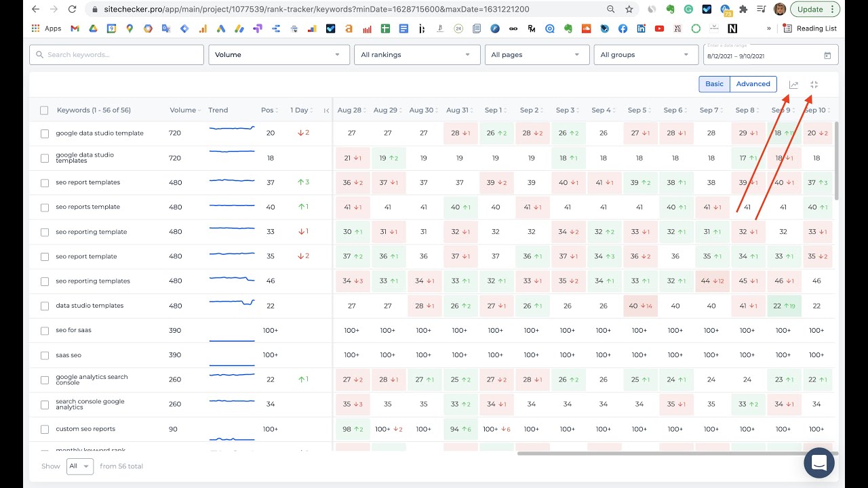Open the calendar icon in date range

827,56
